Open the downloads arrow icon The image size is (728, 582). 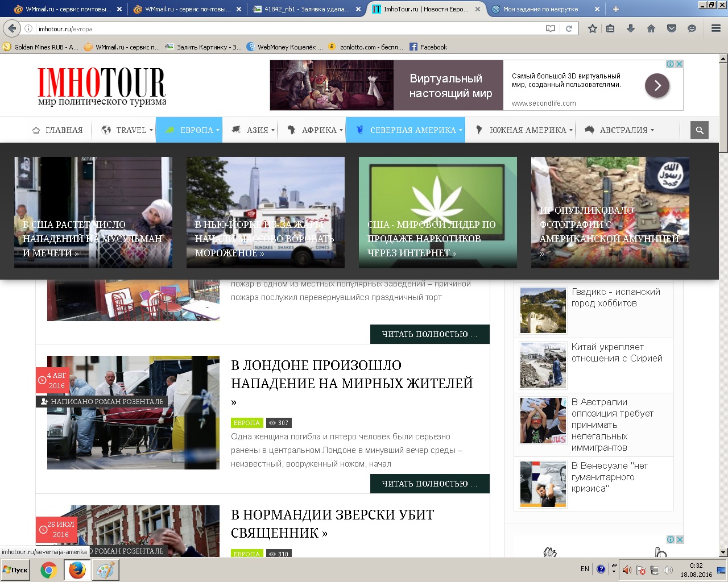631,28
